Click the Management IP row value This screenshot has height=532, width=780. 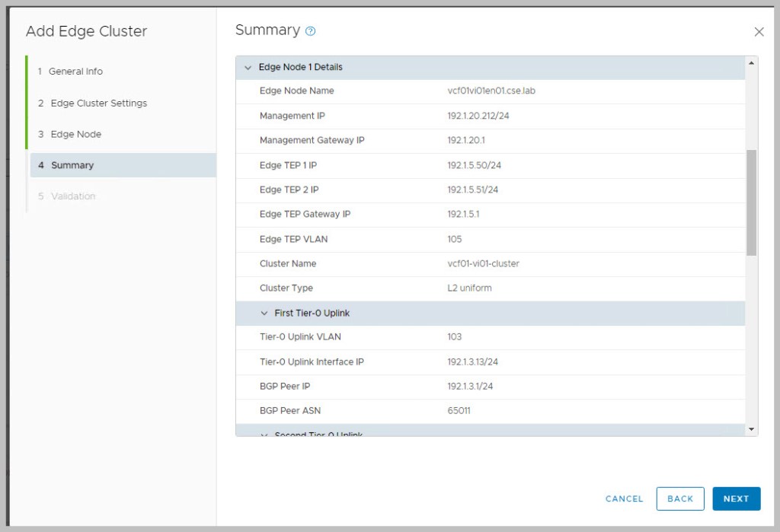[x=474, y=116]
